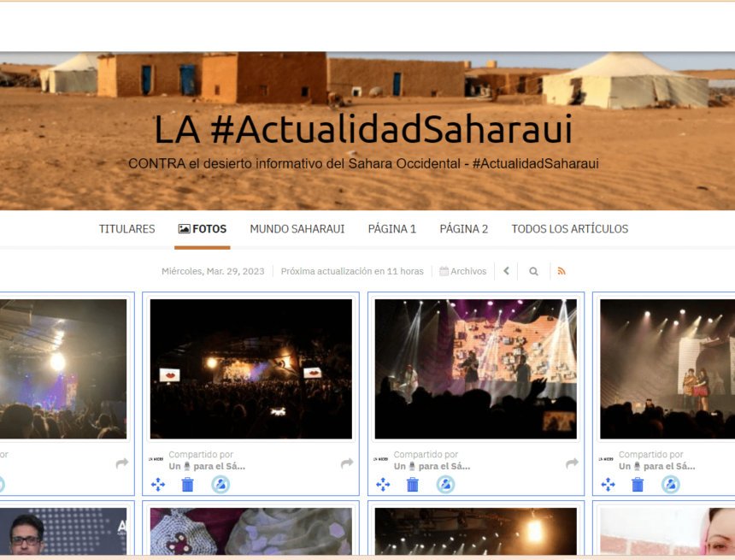
Task: Select the move arrows icon on the third card
Action: [x=382, y=484]
